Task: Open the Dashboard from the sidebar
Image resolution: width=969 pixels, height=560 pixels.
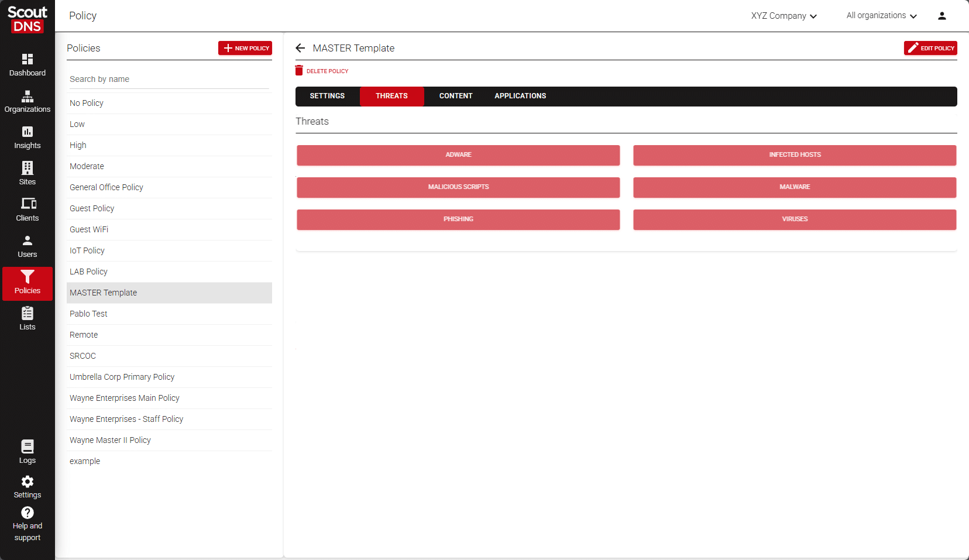Action: [28, 65]
